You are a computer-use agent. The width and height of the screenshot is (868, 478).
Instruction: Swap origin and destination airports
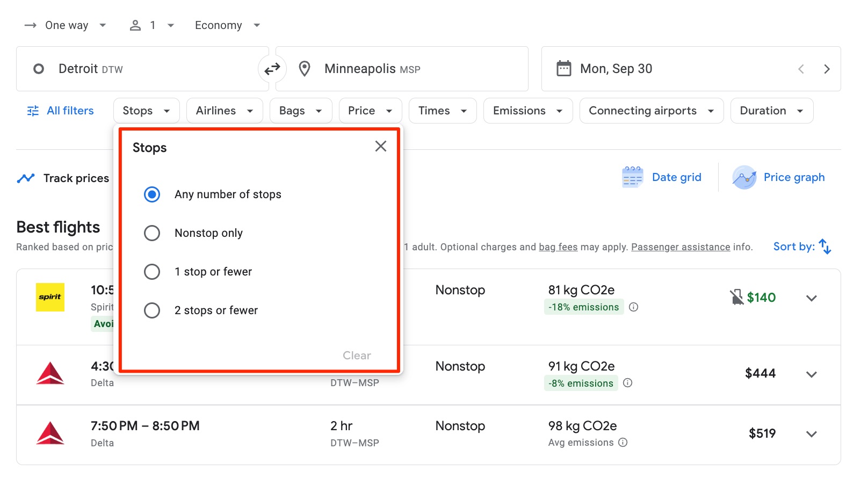pos(272,69)
